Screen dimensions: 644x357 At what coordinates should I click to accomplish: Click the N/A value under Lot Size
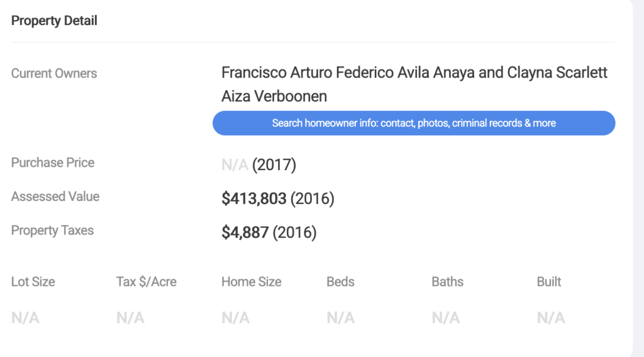[x=25, y=317]
